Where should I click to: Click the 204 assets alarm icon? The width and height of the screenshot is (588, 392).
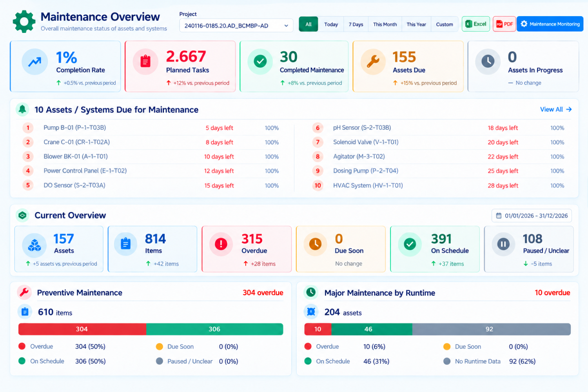311,312
